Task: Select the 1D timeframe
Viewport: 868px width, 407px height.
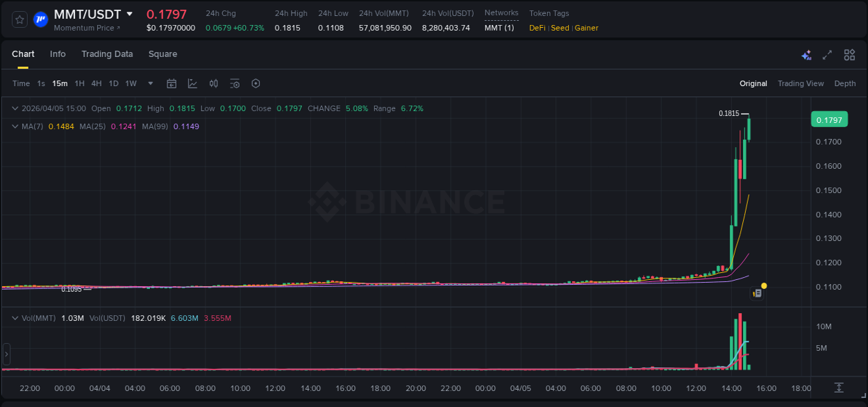Action: (x=113, y=83)
